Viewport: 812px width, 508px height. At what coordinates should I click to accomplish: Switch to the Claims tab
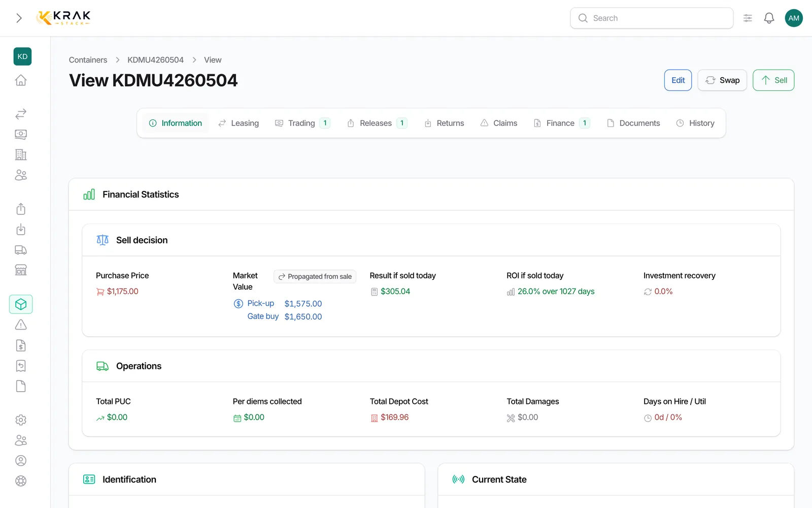499,123
